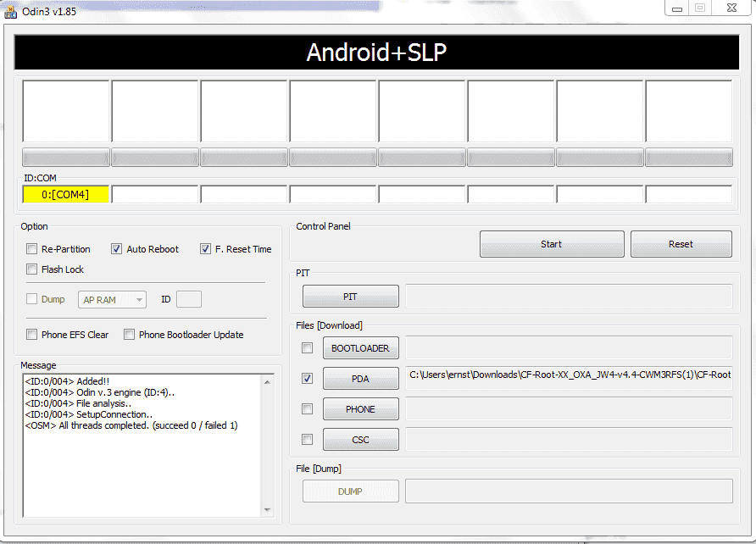Click the File Dump path field
Image resolution: width=756 pixels, height=544 pixels.
(569, 491)
